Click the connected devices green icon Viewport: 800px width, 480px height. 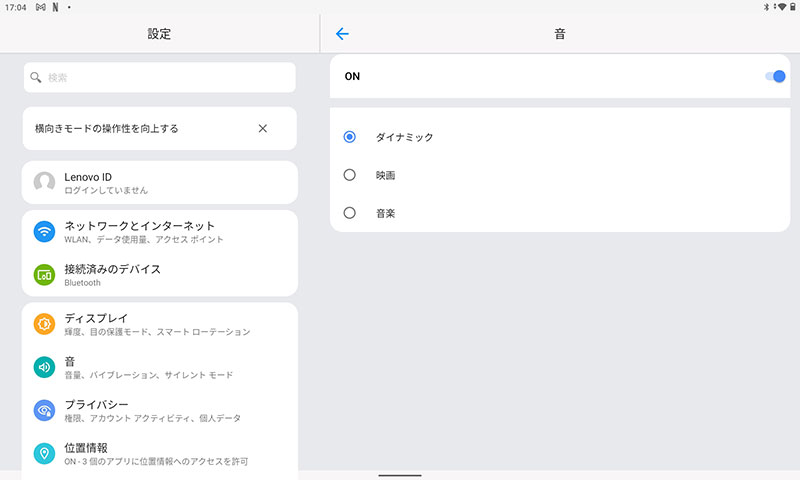click(x=44, y=275)
